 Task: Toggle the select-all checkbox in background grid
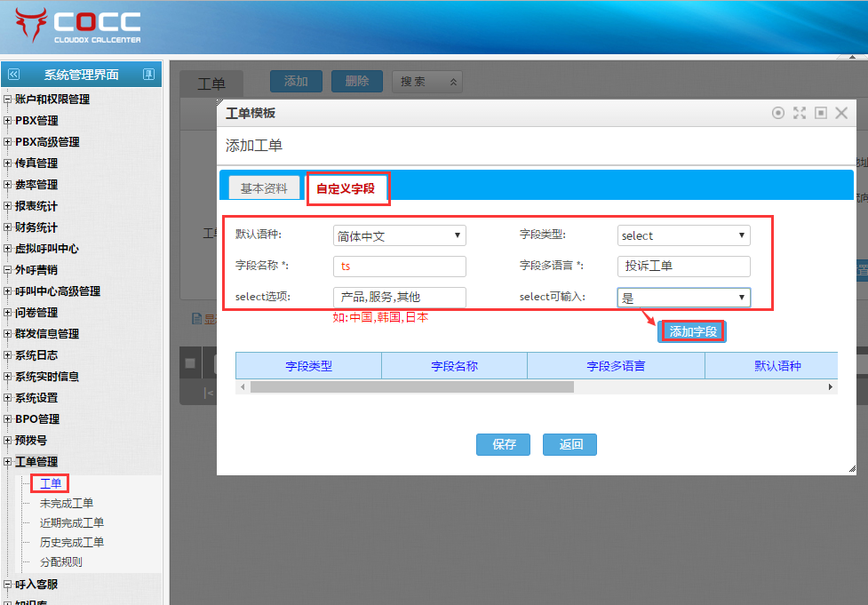pos(190,362)
